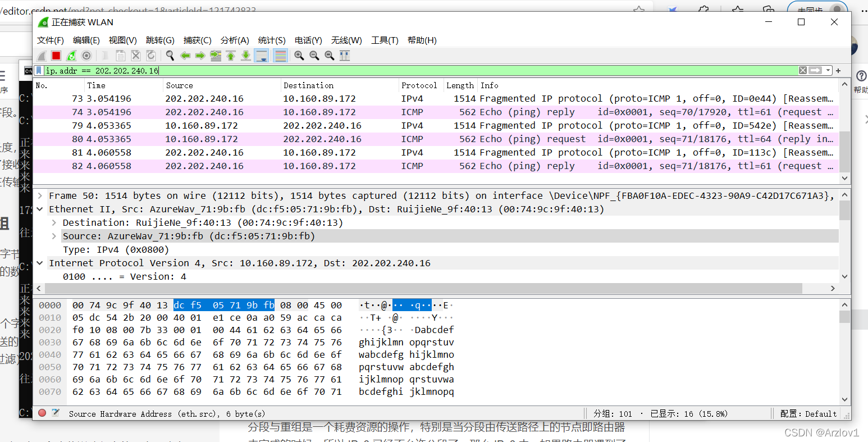The image size is (868, 442).
Task: Open the 文件(F) menu
Action: pyautogui.click(x=51, y=40)
